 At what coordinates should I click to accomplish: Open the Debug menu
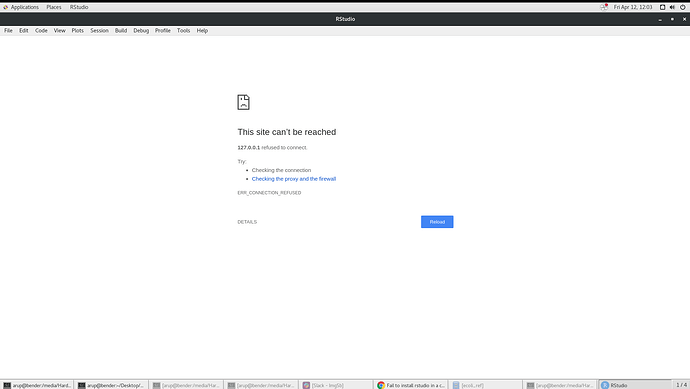141,30
